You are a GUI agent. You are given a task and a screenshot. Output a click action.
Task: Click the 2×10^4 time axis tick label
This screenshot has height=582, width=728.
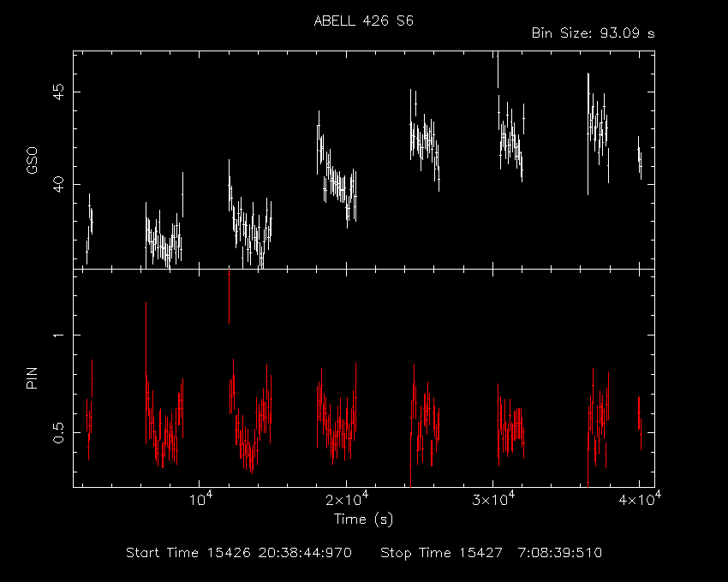pos(347,499)
